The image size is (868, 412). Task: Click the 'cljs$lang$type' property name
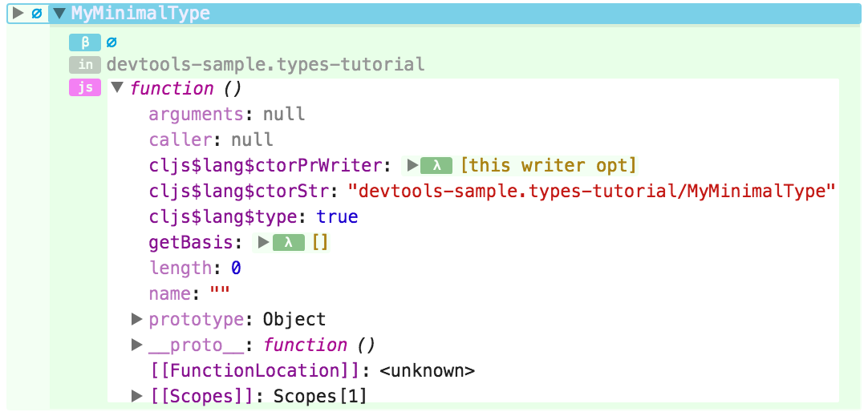[224, 216]
